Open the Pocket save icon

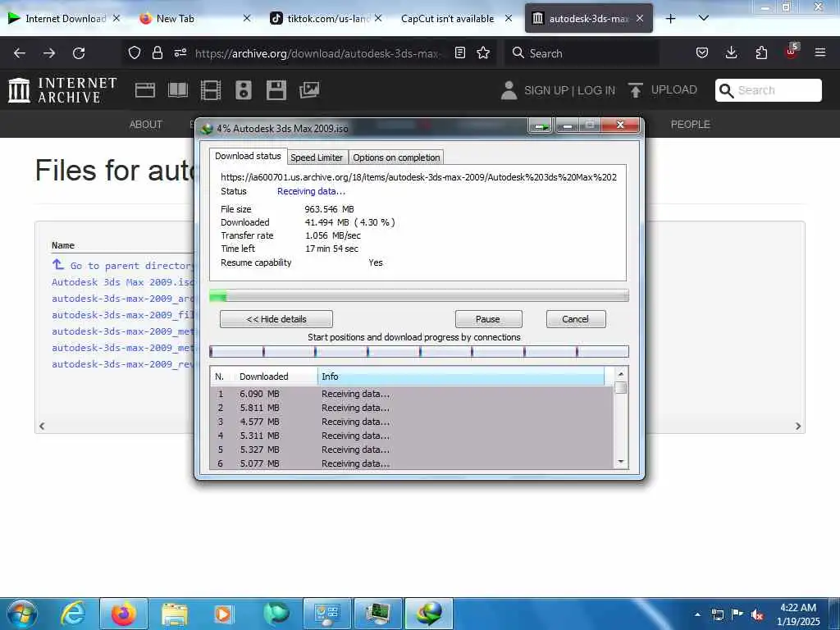[702, 52]
